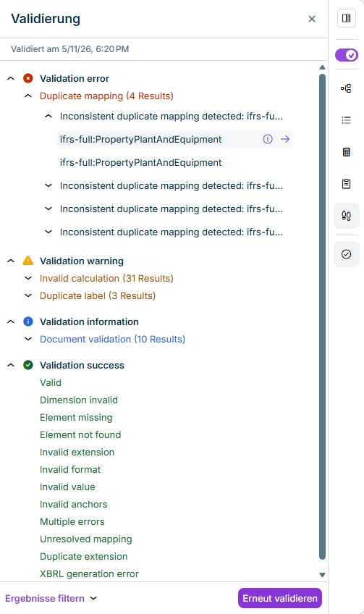
Task: Open the Ergebnisse filtern dropdown
Action: click(51, 598)
